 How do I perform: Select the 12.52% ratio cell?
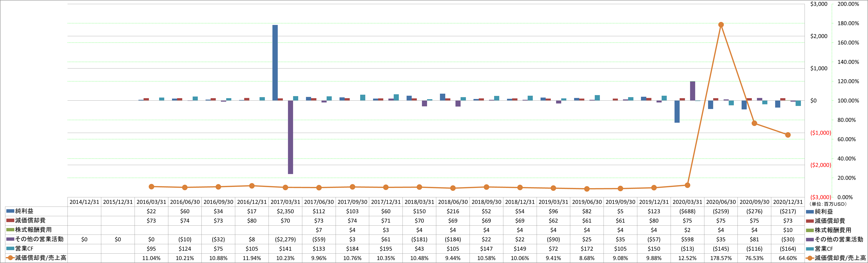click(x=687, y=258)
